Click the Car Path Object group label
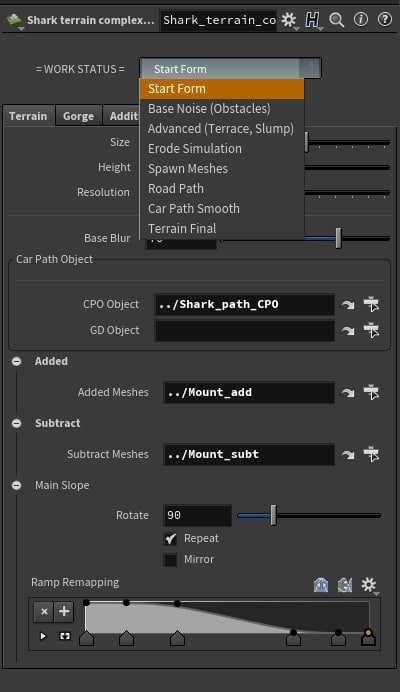The height and width of the screenshot is (692, 400). (x=55, y=259)
